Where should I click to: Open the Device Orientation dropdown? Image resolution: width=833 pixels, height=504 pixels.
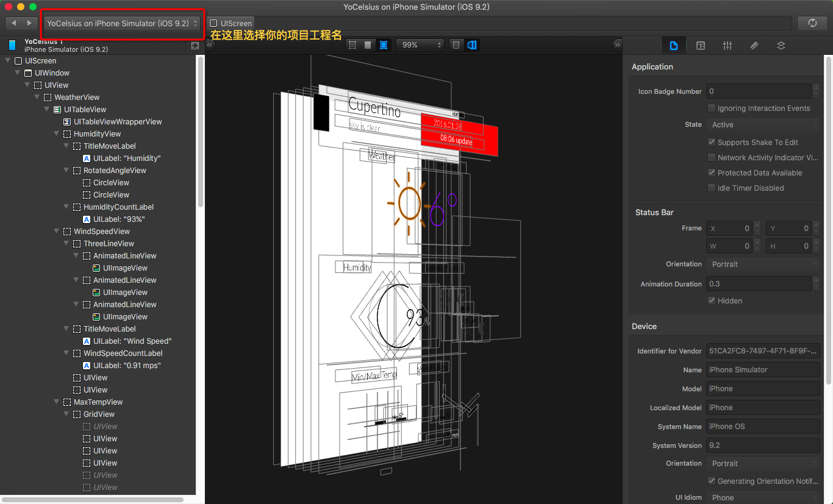[763, 464]
